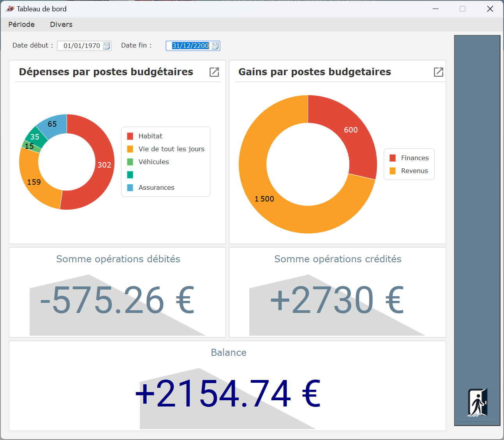Click the app icon in the title bar
Screen dimensions: 504x440
(x=10, y=9)
